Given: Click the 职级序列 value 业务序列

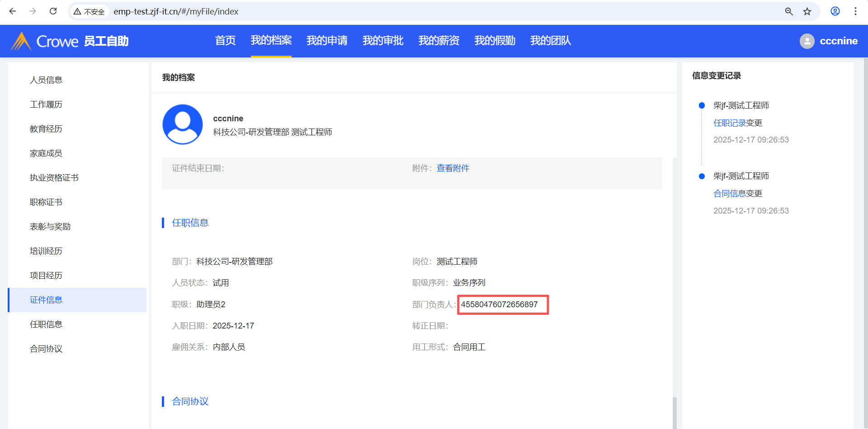Looking at the screenshot, I should click(x=469, y=283).
